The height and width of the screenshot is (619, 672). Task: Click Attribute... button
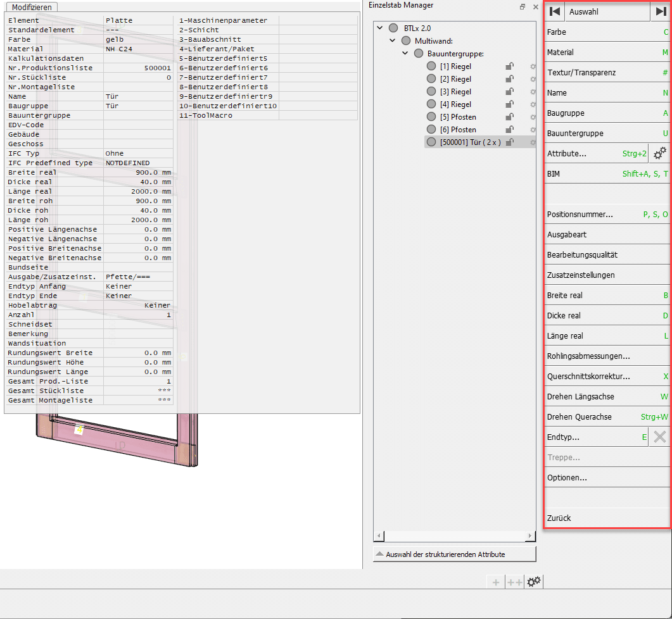coord(596,153)
